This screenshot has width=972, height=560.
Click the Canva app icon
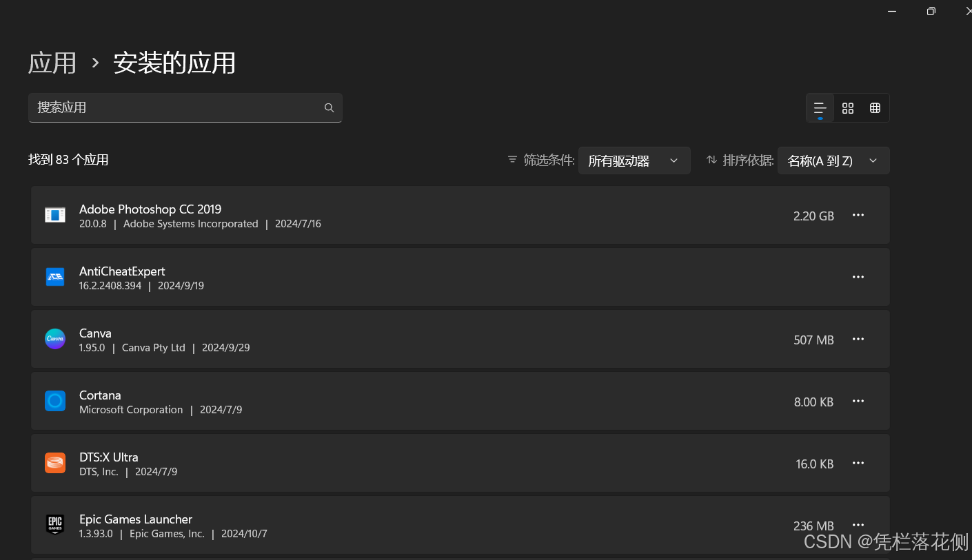click(x=55, y=339)
